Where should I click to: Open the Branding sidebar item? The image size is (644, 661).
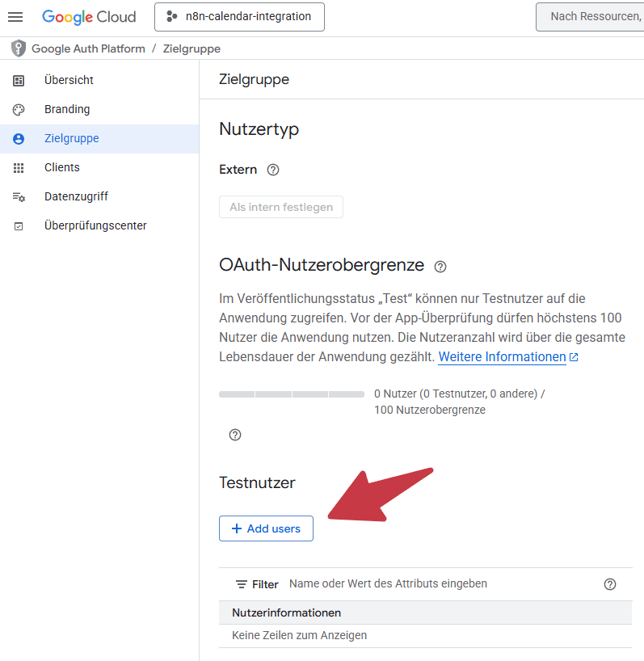click(99, 109)
